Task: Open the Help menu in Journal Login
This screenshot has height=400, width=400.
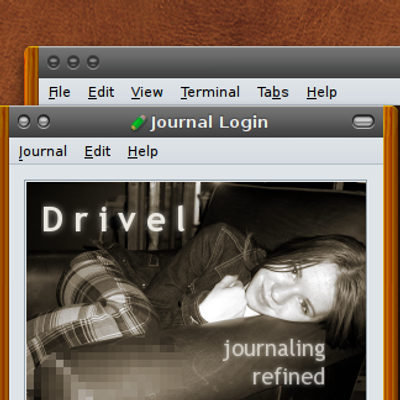Action: coord(143,152)
